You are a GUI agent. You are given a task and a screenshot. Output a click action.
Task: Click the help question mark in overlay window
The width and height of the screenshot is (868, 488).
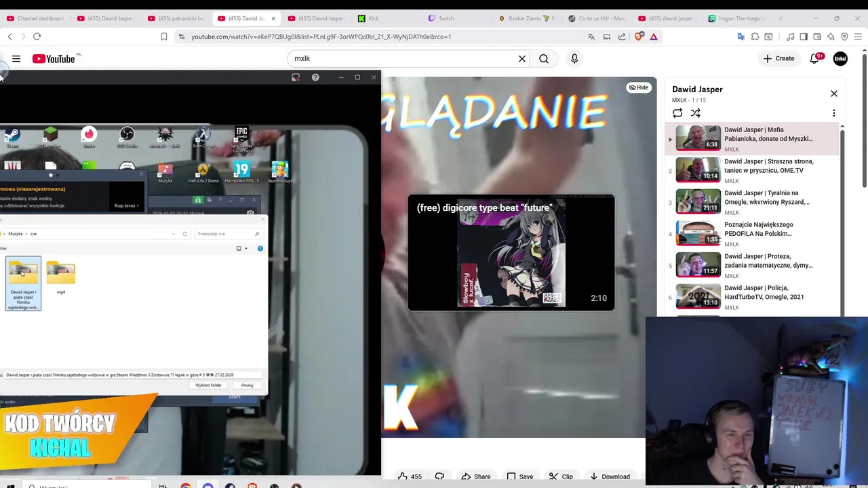pyautogui.click(x=315, y=77)
